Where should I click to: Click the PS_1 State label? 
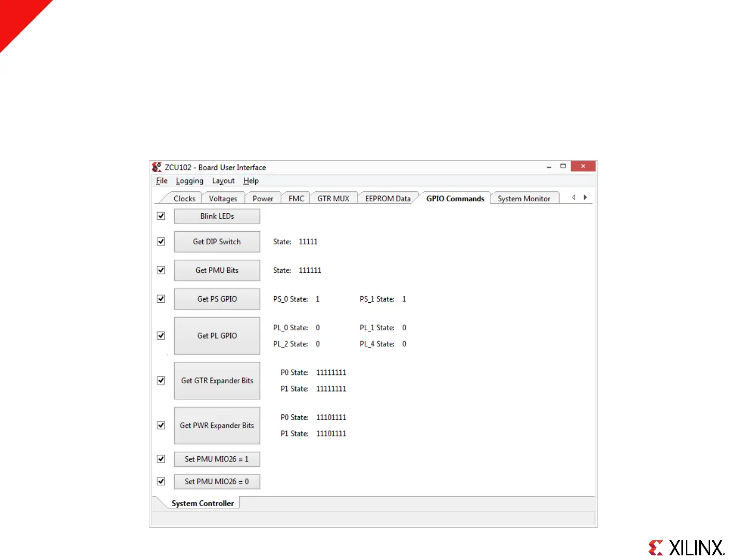click(x=377, y=299)
